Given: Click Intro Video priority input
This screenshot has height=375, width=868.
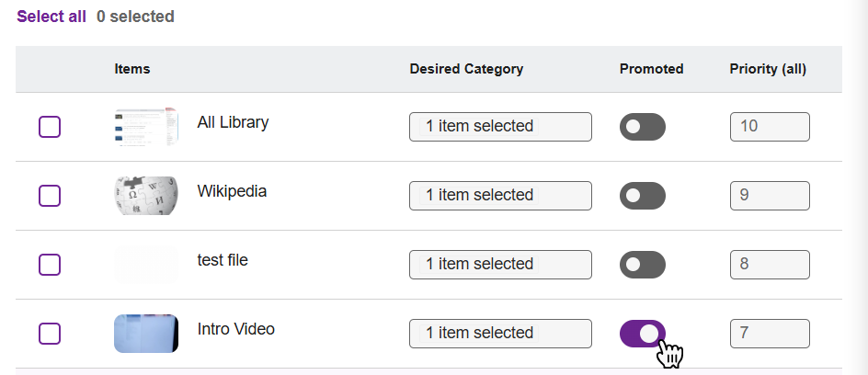Looking at the screenshot, I should coord(769,333).
